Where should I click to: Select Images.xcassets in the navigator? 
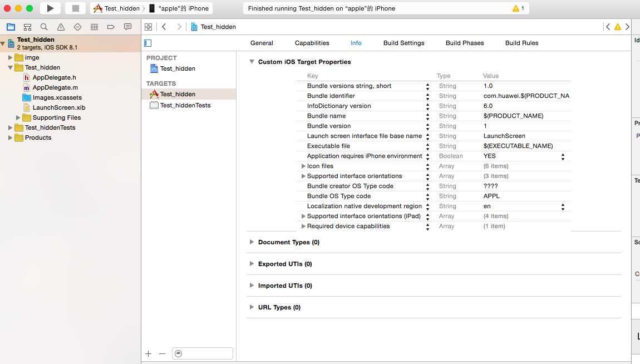(52, 97)
